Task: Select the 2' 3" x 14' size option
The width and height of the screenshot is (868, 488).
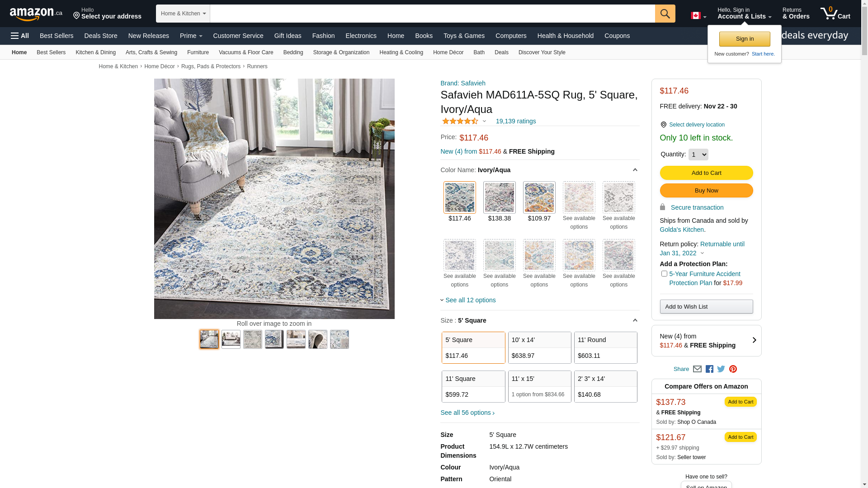Action: coord(606,386)
